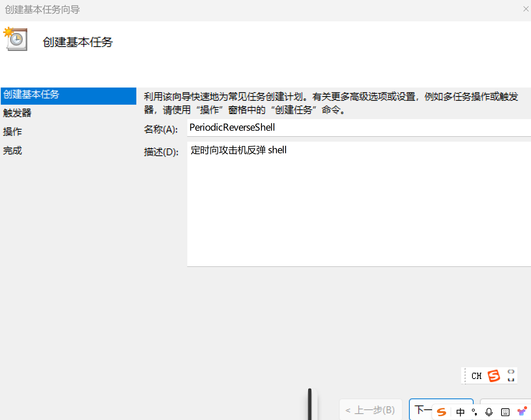Toggle the IME punctuation mode icon
This screenshot has height=420, width=531.
click(474, 412)
